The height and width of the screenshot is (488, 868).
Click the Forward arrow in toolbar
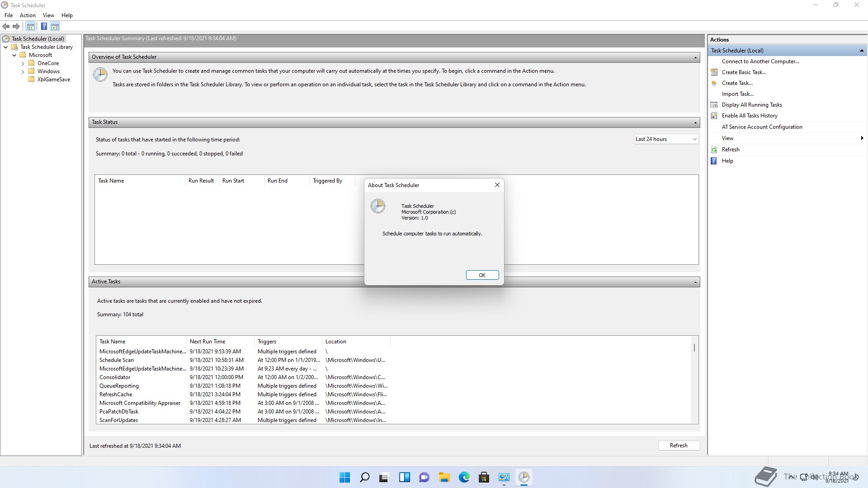pos(16,26)
